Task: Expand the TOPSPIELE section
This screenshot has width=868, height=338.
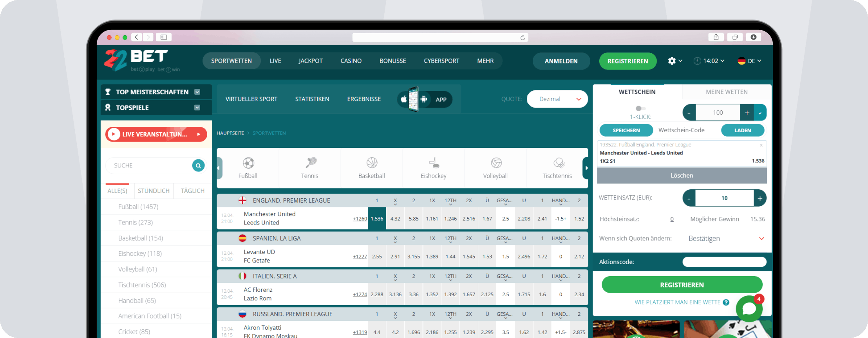Action: click(x=197, y=108)
